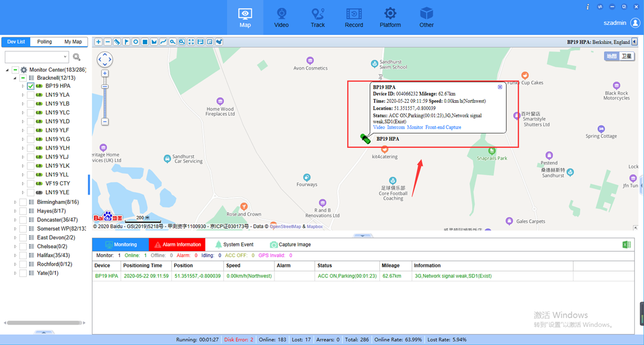This screenshot has width=644, height=345.
Task: Expand the Birmingham(8/16) group
Action: click(x=15, y=202)
